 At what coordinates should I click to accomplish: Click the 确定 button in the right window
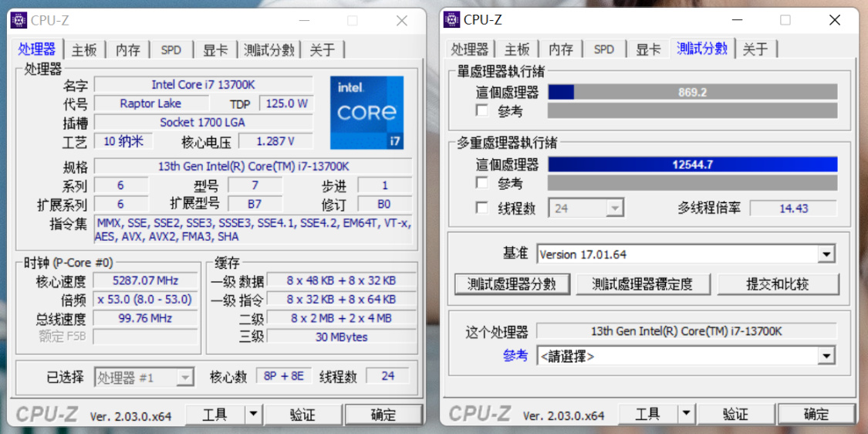coord(816,414)
